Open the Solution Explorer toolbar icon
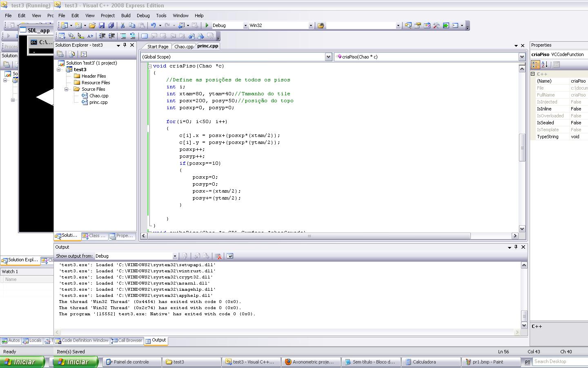The image size is (588, 368). (x=408, y=25)
